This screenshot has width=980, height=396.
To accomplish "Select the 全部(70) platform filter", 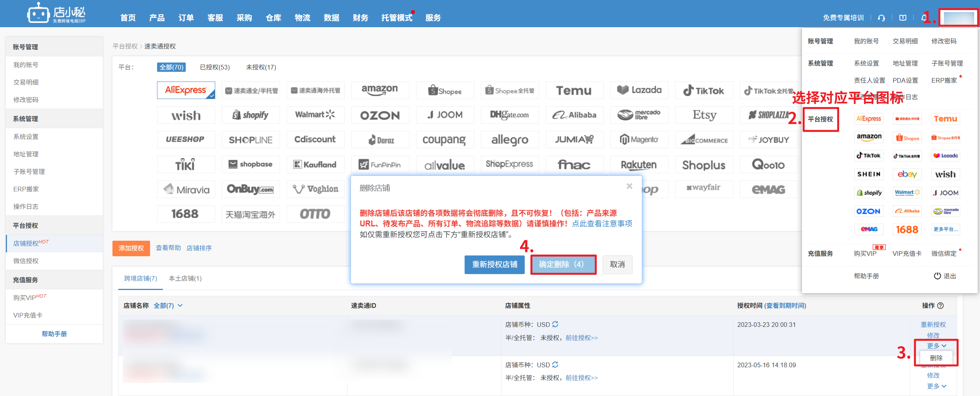I will click(171, 67).
